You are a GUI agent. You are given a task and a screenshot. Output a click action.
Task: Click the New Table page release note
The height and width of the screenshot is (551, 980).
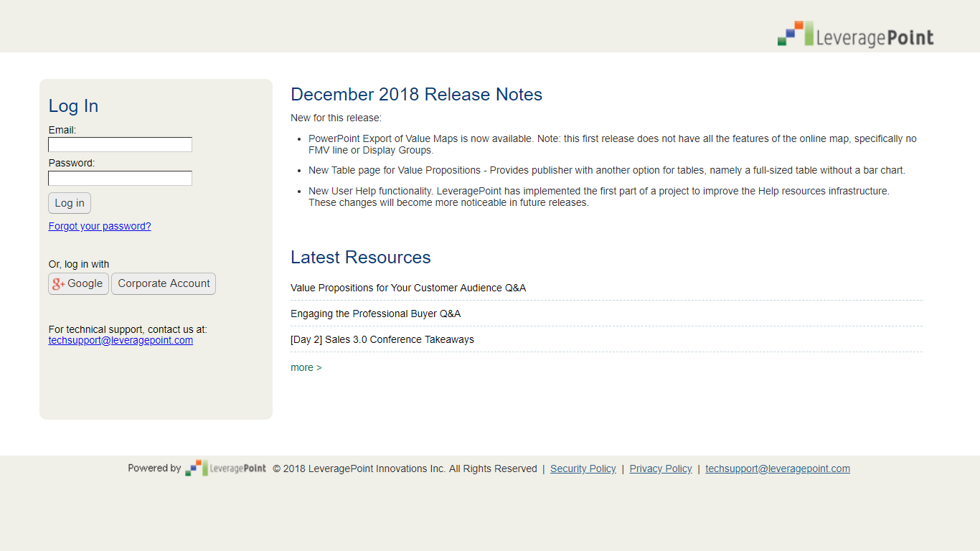pos(607,171)
